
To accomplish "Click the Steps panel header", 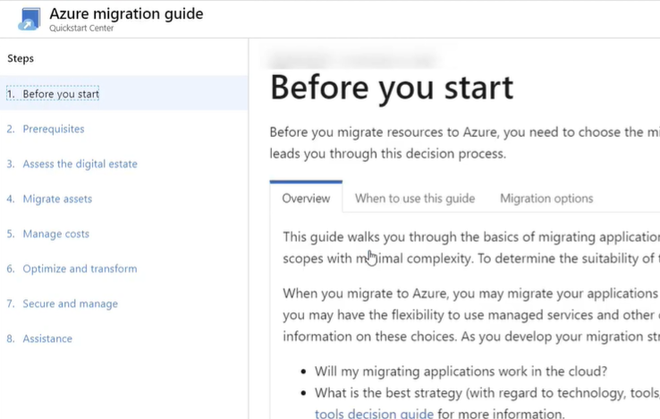I will tap(21, 58).
